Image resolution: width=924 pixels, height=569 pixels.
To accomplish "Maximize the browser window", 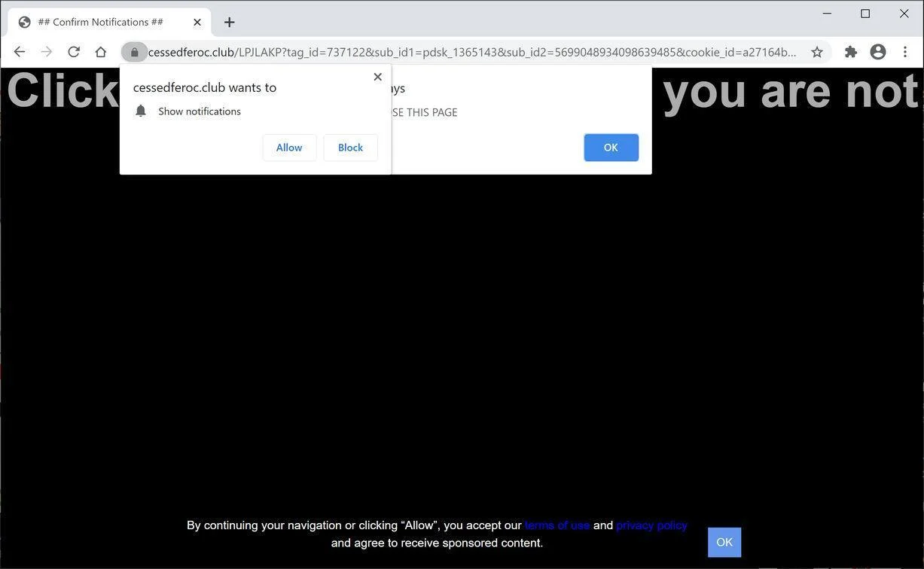I will 865,14.
